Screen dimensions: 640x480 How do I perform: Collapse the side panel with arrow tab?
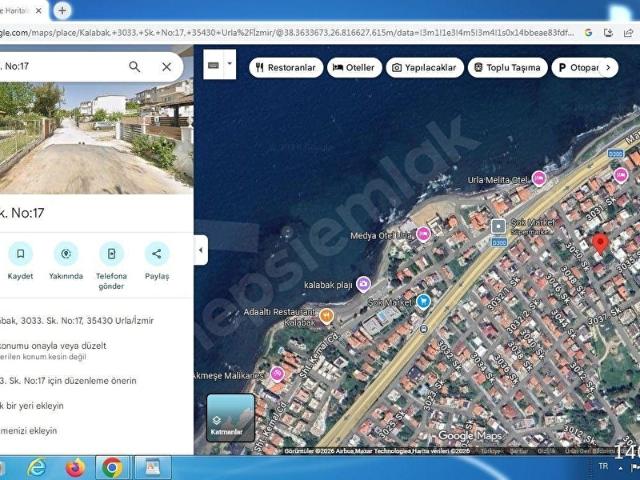pos(200,250)
